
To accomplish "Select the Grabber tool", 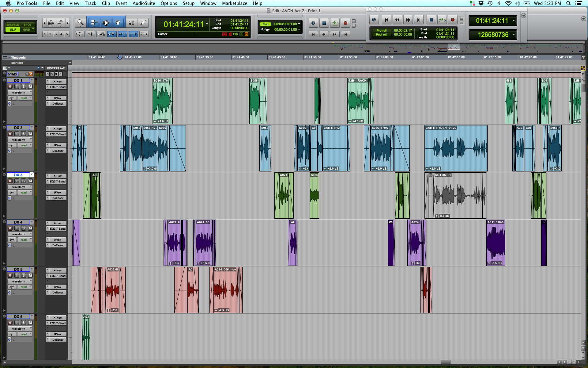I will click(118, 22).
